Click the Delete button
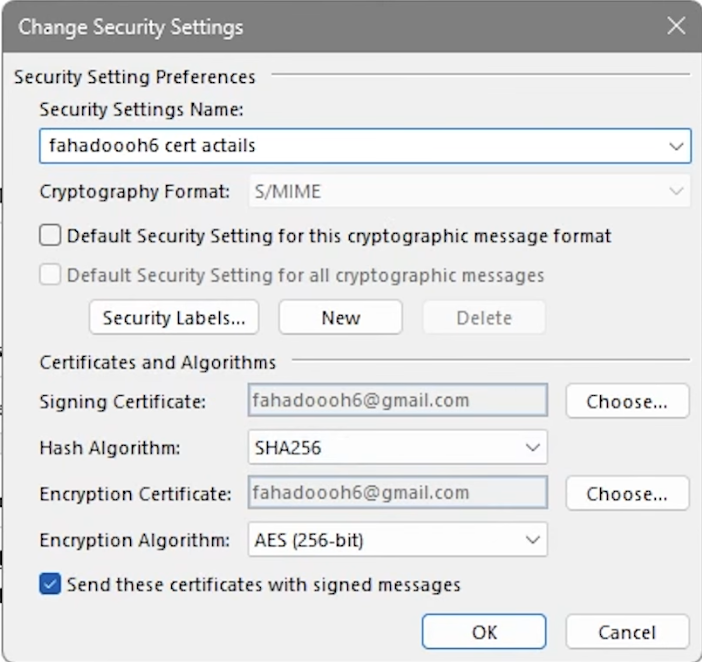The width and height of the screenshot is (702, 662). pyautogui.click(x=484, y=318)
